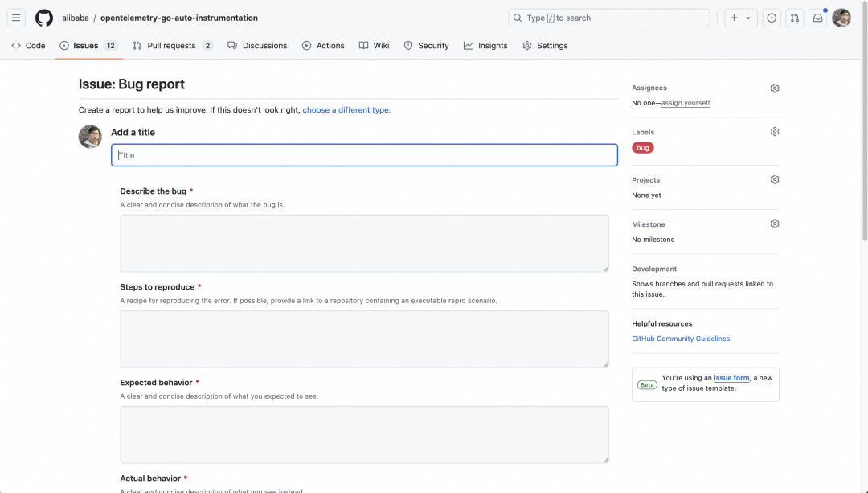Screen dimensions: 868x493
Task: Open the Milestone gear settings
Action: (775, 224)
